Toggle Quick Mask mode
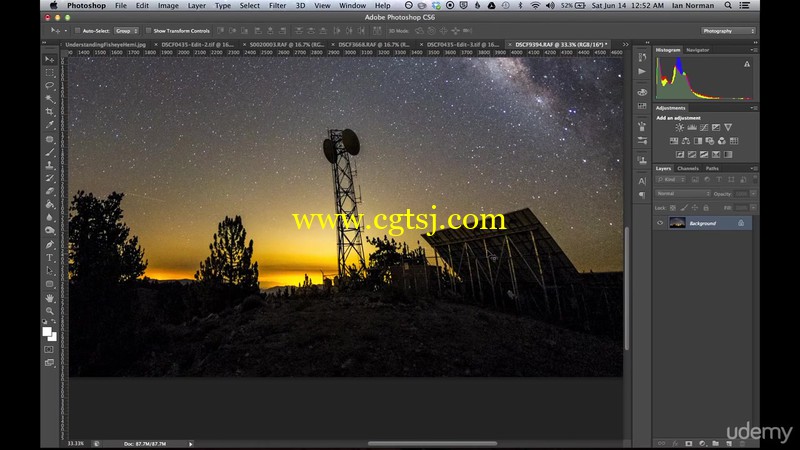Image resolution: width=800 pixels, height=450 pixels. pos(49,349)
